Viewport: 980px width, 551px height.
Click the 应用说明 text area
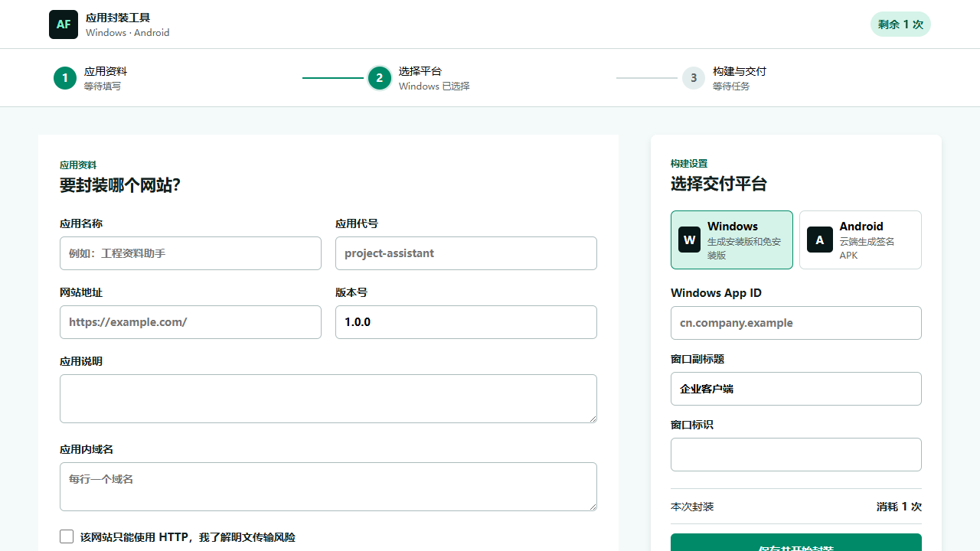pos(328,399)
